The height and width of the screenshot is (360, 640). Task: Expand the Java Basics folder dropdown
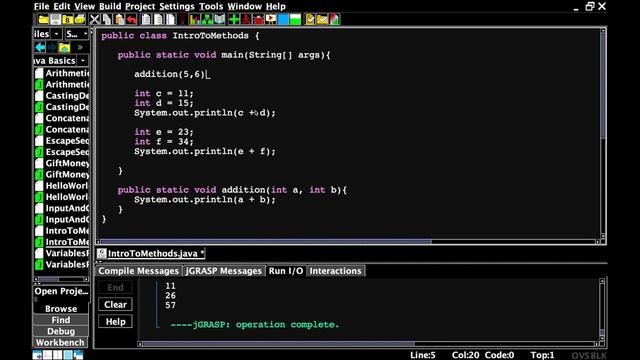point(83,60)
